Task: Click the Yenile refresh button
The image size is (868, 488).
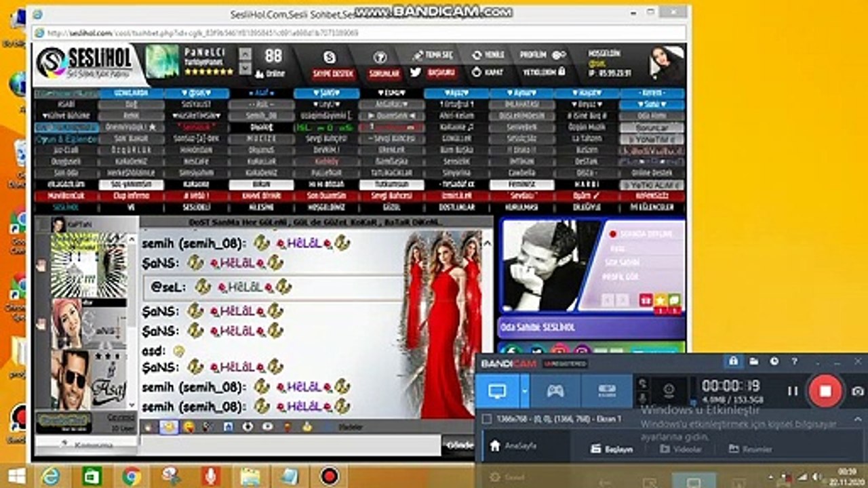Action: tap(488, 55)
